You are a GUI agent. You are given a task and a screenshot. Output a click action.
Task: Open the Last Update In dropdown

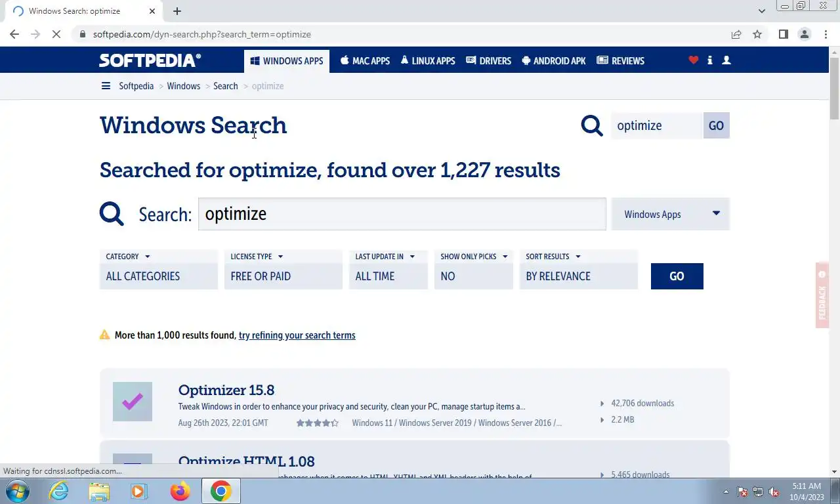388,269
